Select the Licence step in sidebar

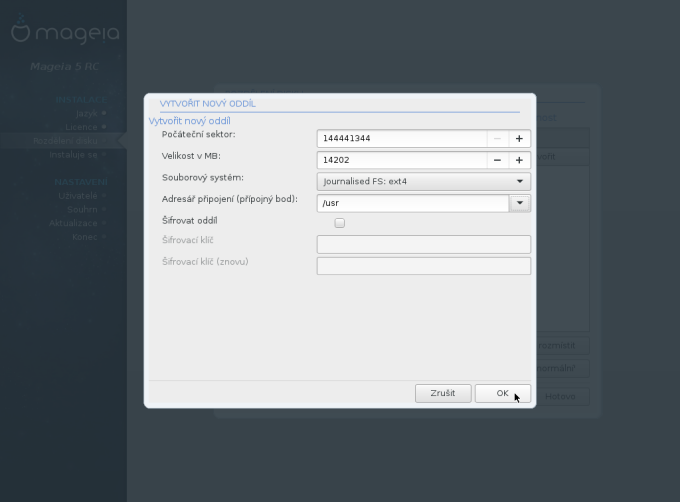[81, 127]
